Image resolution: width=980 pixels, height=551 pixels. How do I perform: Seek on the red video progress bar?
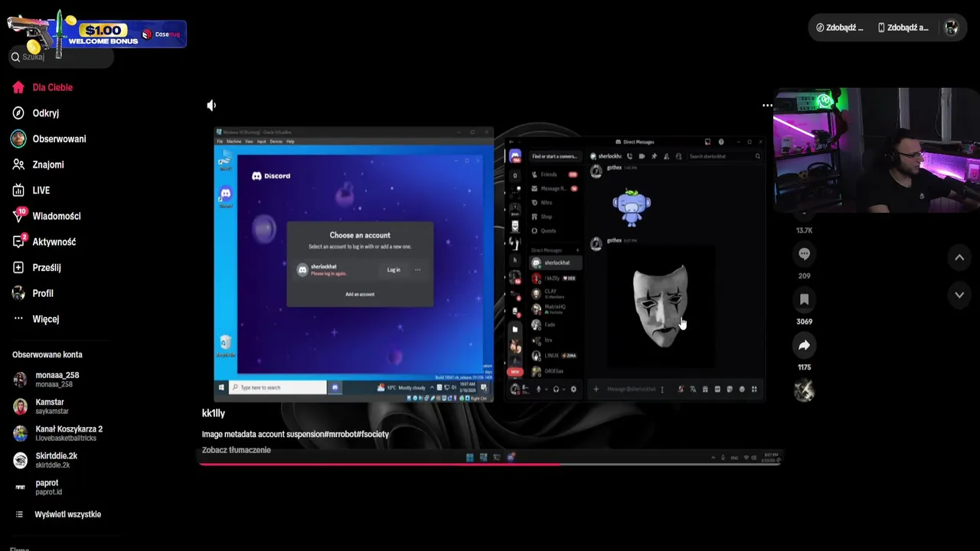[490, 464]
